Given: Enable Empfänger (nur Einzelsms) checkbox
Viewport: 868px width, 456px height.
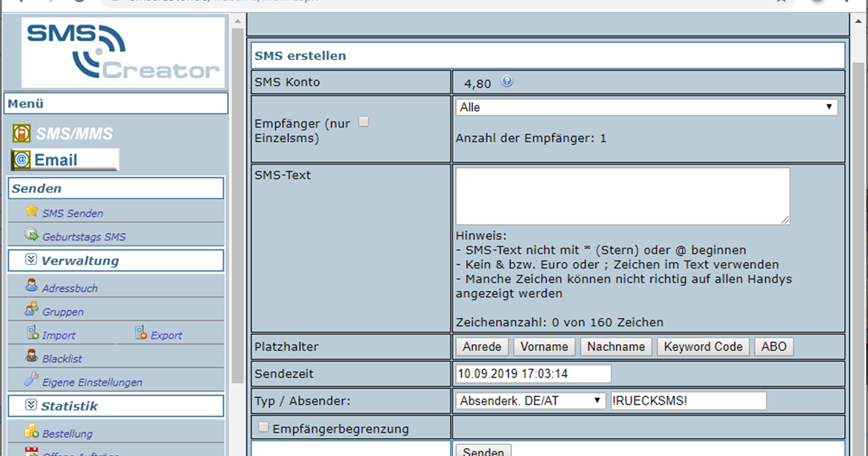Looking at the screenshot, I should point(363,122).
